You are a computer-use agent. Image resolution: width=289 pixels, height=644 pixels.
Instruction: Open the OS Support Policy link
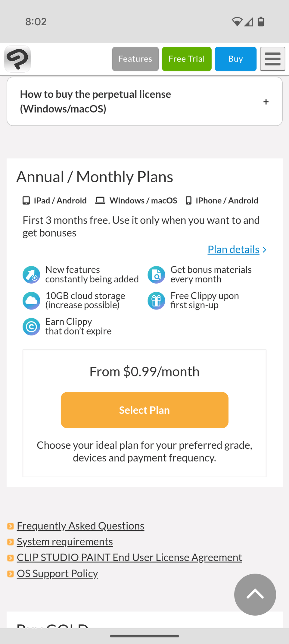pos(57,573)
